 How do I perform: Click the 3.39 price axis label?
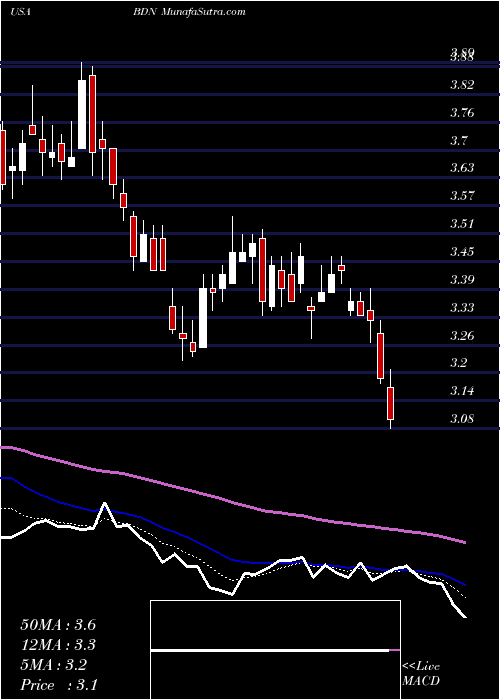(x=462, y=280)
